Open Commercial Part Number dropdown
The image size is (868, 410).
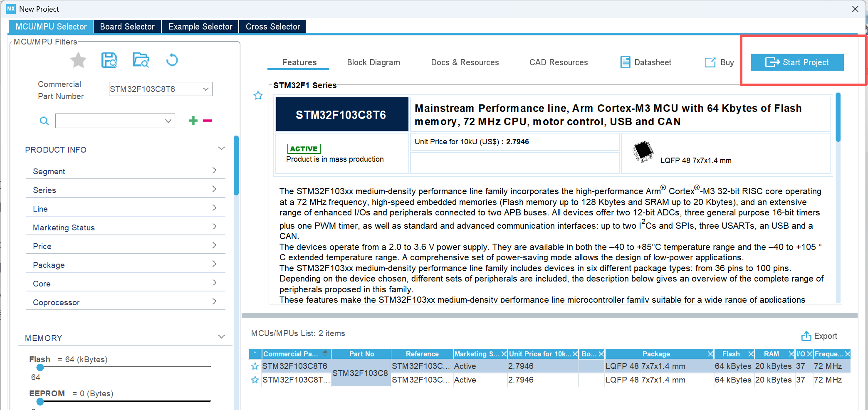pyautogui.click(x=205, y=89)
